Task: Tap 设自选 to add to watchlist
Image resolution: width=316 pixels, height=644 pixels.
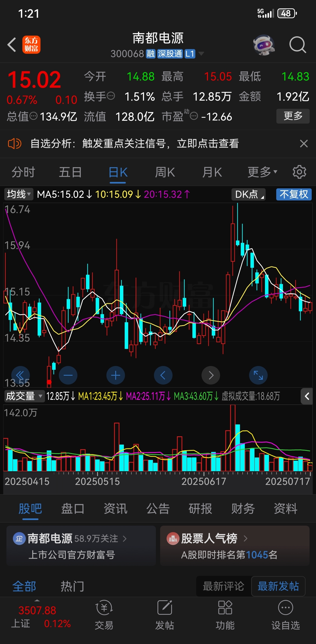Action: tap(285, 616)
